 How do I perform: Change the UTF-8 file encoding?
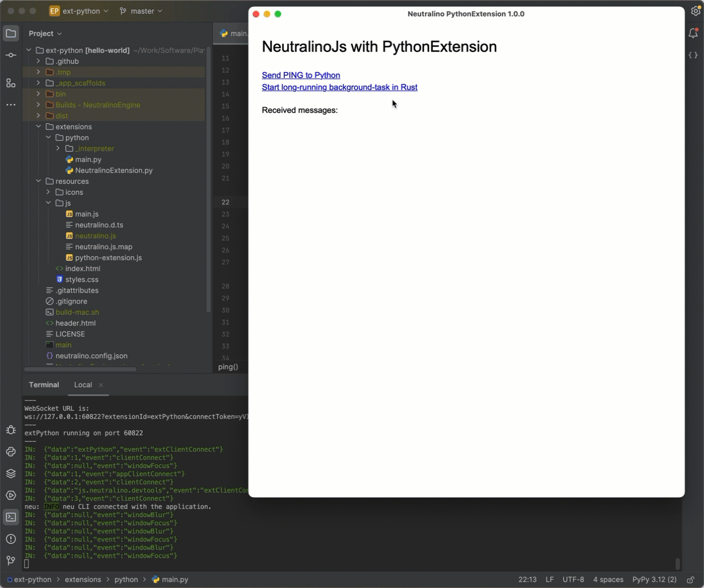(573, 580)
